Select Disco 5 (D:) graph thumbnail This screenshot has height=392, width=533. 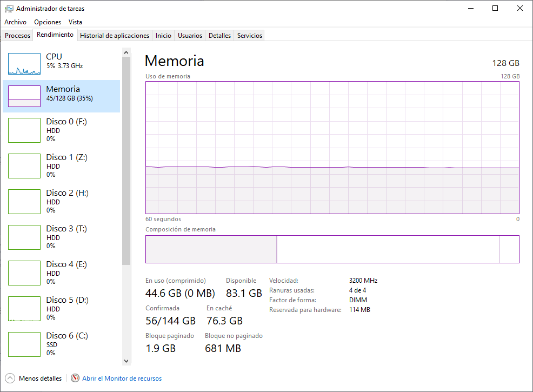pyautogui.click(x=24, y=309)
